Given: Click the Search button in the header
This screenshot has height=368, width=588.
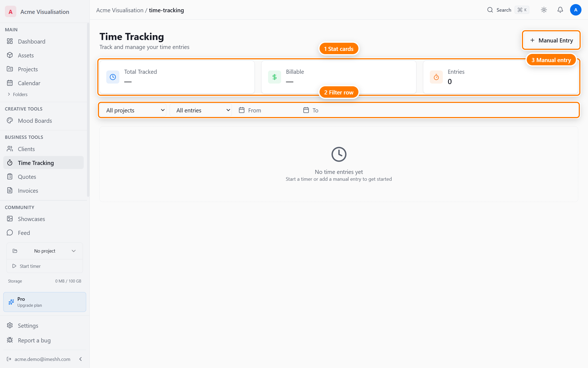Looking at the screenshot, I should 508,10.
